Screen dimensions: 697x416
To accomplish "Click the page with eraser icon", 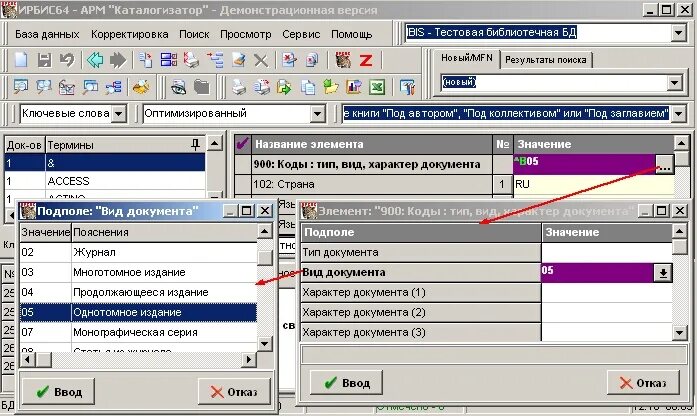I will pos(238,60).
